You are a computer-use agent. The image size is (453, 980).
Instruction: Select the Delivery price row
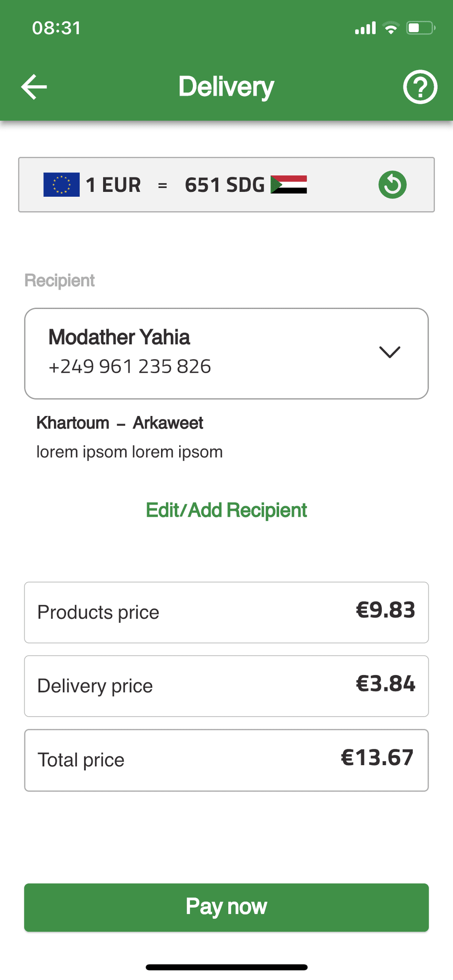(x=226, y=686)
